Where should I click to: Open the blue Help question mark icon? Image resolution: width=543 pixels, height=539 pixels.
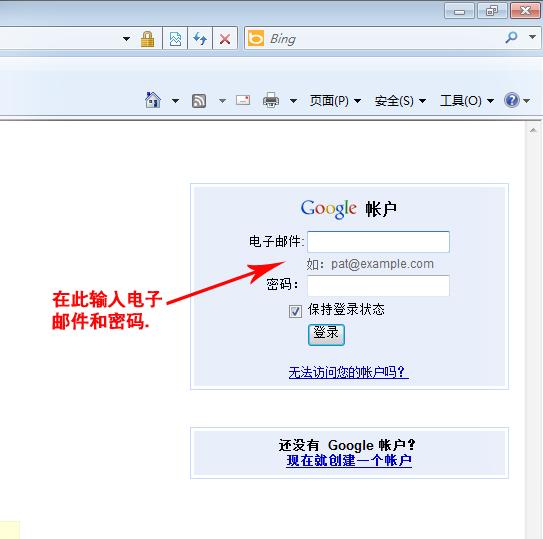click(511, 100)
